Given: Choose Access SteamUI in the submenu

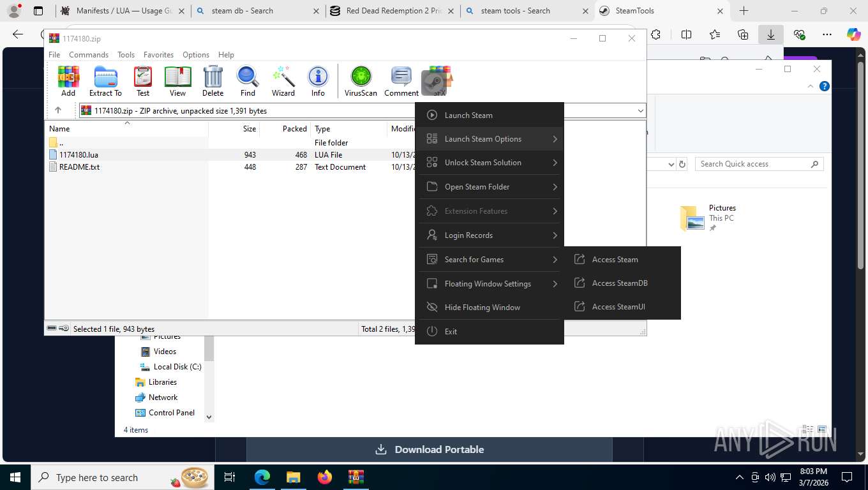Looking at the screenshot, I should tap(622, 306).
